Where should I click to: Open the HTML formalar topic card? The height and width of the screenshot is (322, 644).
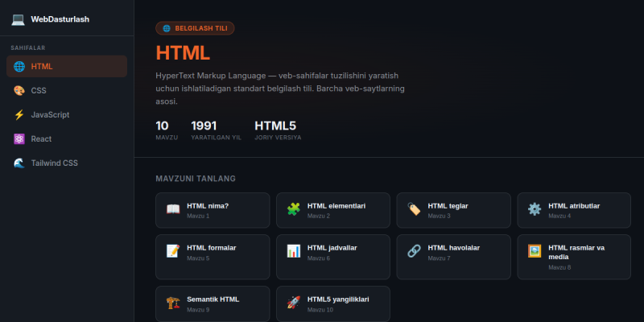point(213,257)
